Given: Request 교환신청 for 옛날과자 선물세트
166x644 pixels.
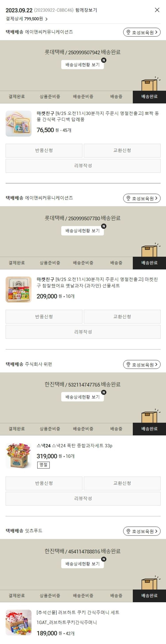Looking at the screenshot, I should coord(122,317).
